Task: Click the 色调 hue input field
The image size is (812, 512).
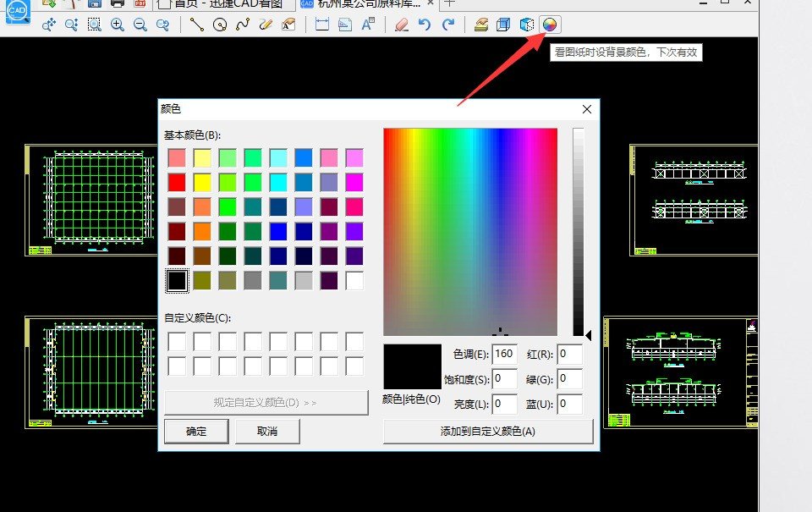Action: (504, 354)
